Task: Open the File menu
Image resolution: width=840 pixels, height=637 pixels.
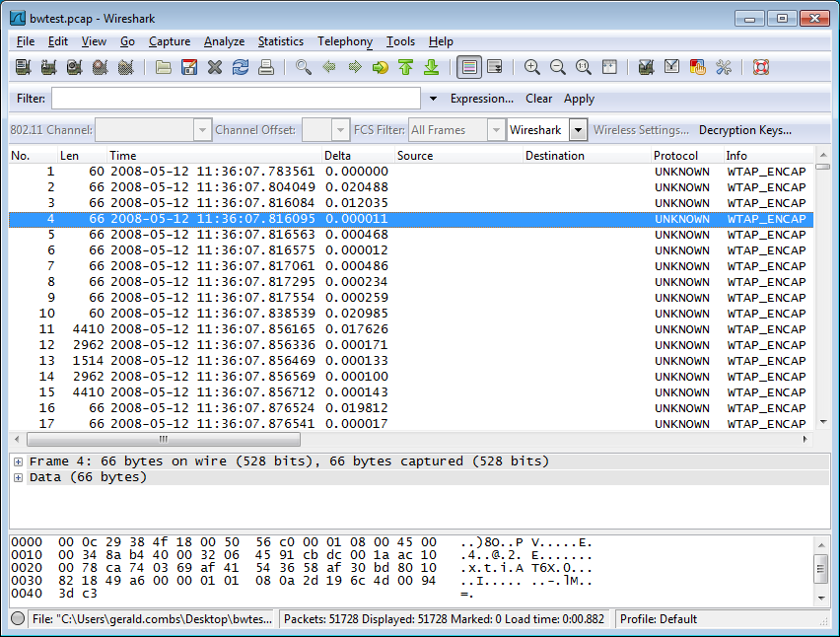Action: (x=26, y=41)
